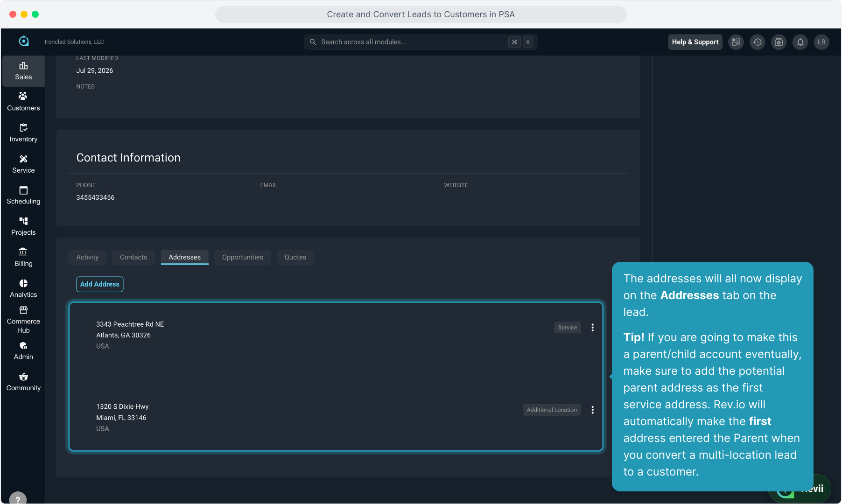Image resolution: width=842 pixels, height=504 pixels.
Task: Click the 3343 Peachtree Rd NE address line
Action: point(130,324)
